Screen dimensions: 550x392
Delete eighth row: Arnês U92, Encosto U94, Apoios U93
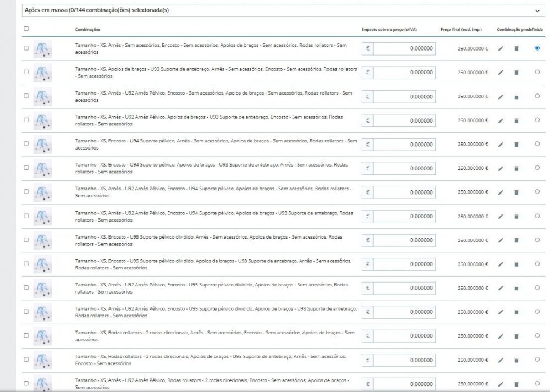pyautogui.click(x=516, y=217)
